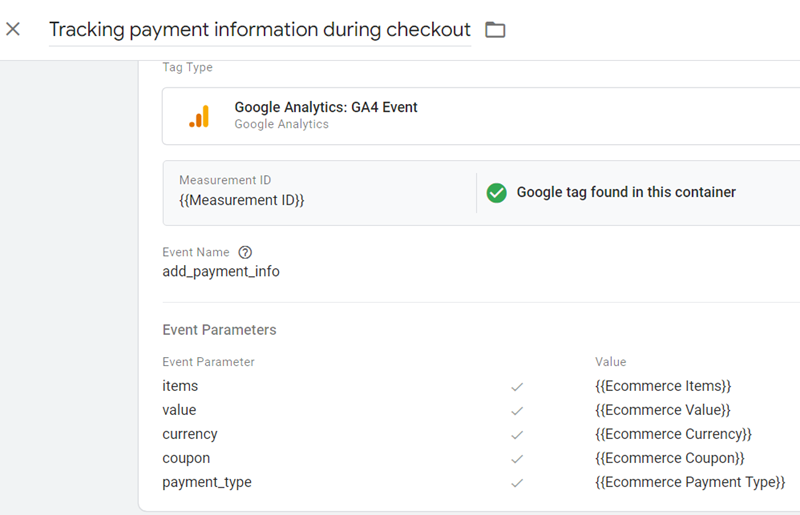Select the 'value' event parameter
The image size is (800, 515).
coord(179,410)
